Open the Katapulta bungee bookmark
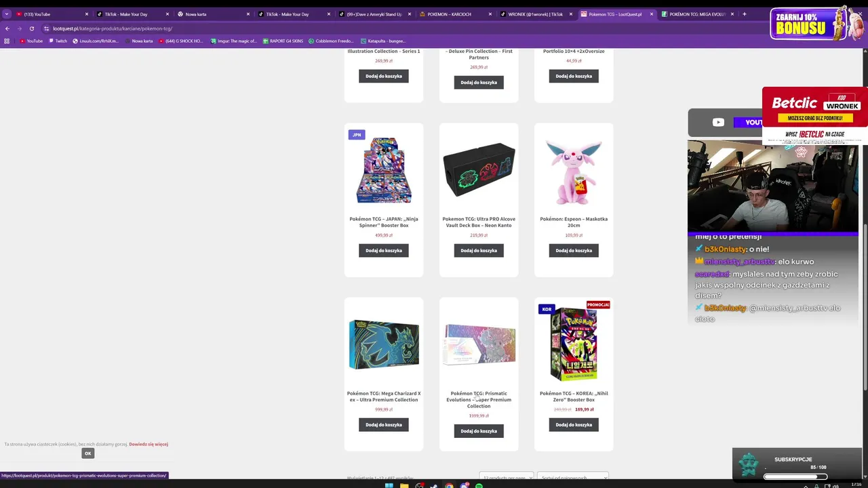868x488 pixels. pyautogui.click(x=383, y=41)
